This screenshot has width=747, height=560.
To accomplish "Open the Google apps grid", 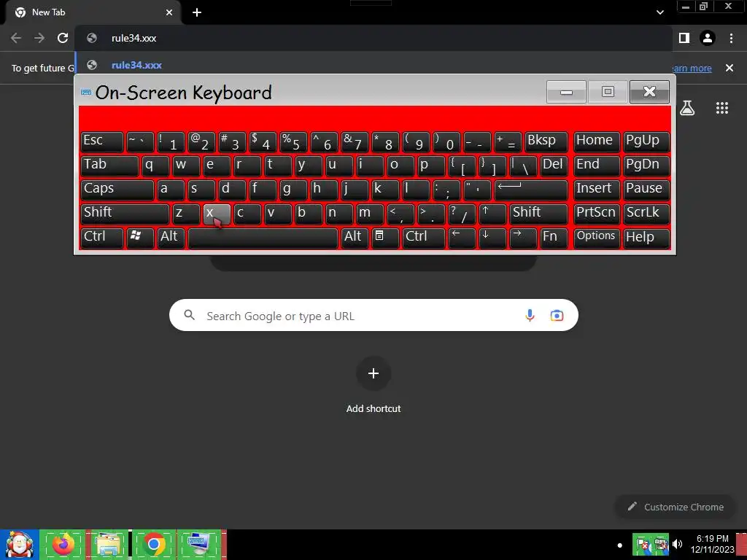I will click(x=722, y=108).
